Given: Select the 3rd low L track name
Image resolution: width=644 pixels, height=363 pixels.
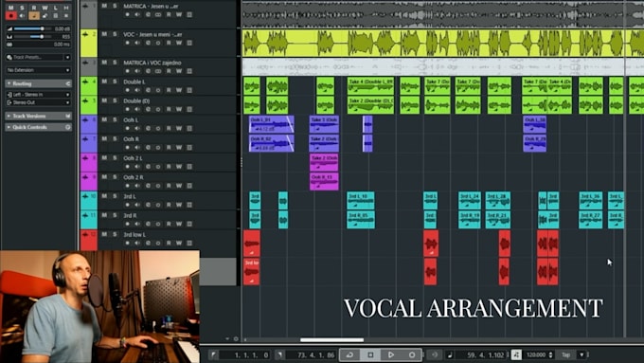Looking at the screenshot, I should coord(134,234).
